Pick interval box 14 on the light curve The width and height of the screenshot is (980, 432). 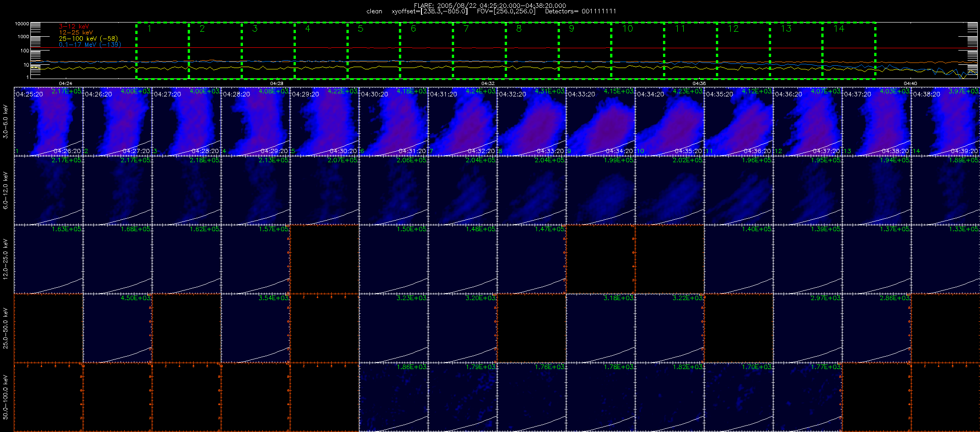click(x=849, y=51)
